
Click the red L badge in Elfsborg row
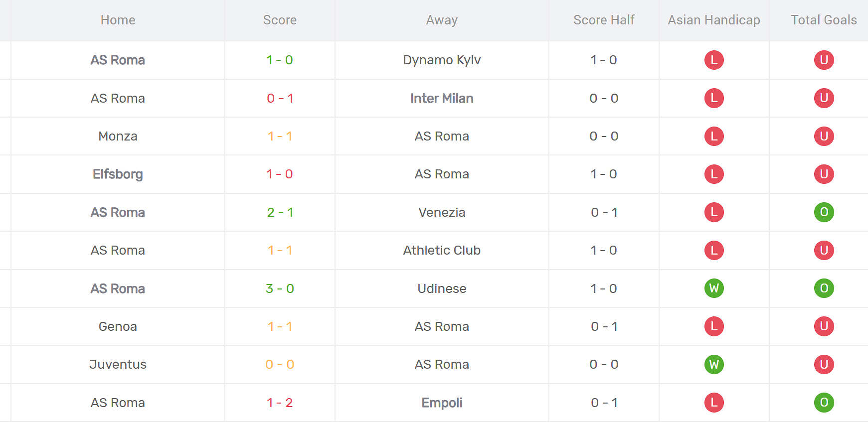pyautogui.click(x=714, y=174)
